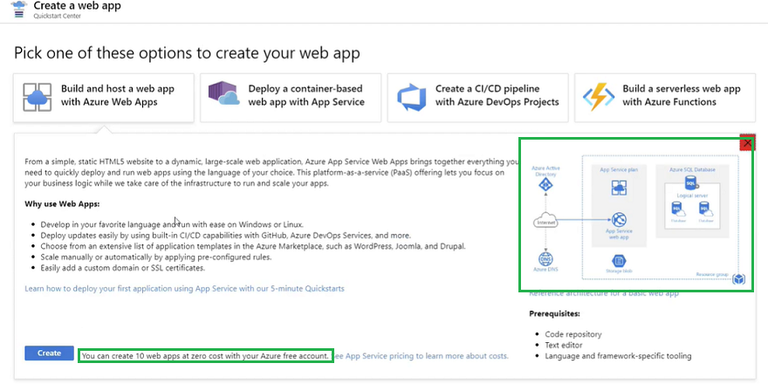Click the Azure Web Apps cloud icon

37,96
